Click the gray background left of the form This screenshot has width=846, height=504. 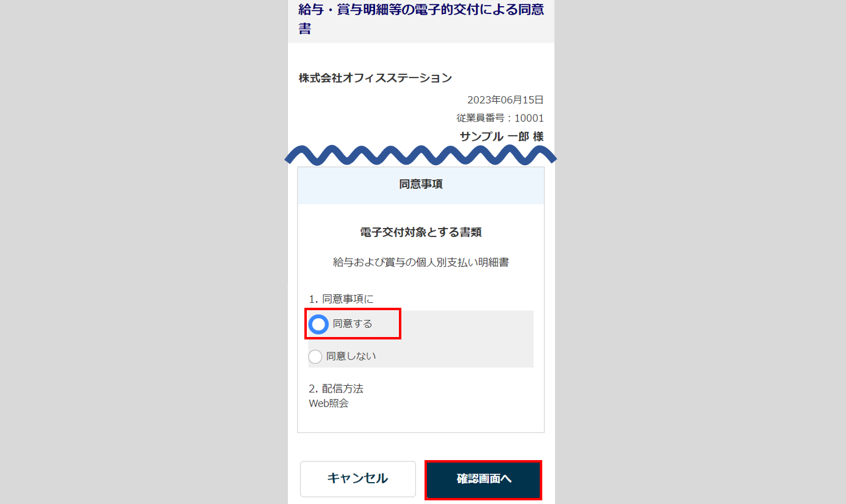[143, 252]
